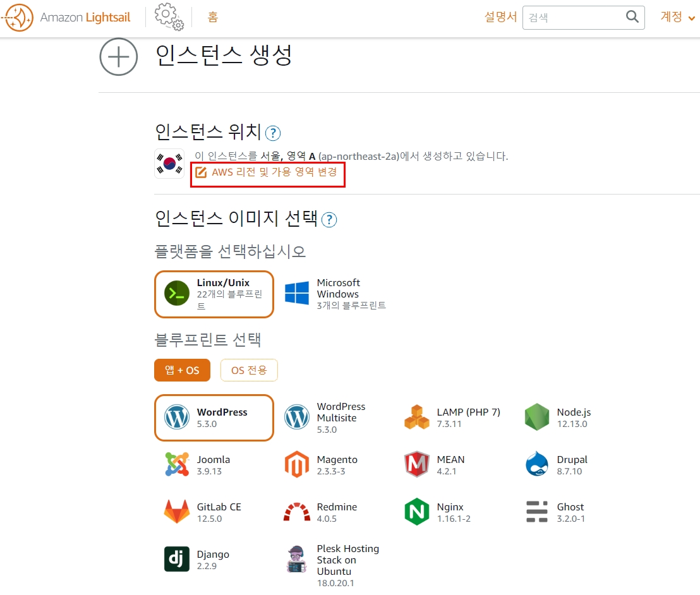Image resolution: width=700 pixels, height=595 pixels.
Task: Open the 설명서 documentation link
Action: (500, 18)
